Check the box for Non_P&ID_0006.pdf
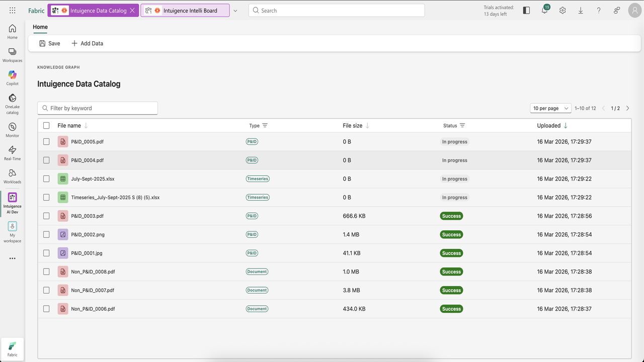This screenshot has width=644, height=362. [x=46, y=309]
